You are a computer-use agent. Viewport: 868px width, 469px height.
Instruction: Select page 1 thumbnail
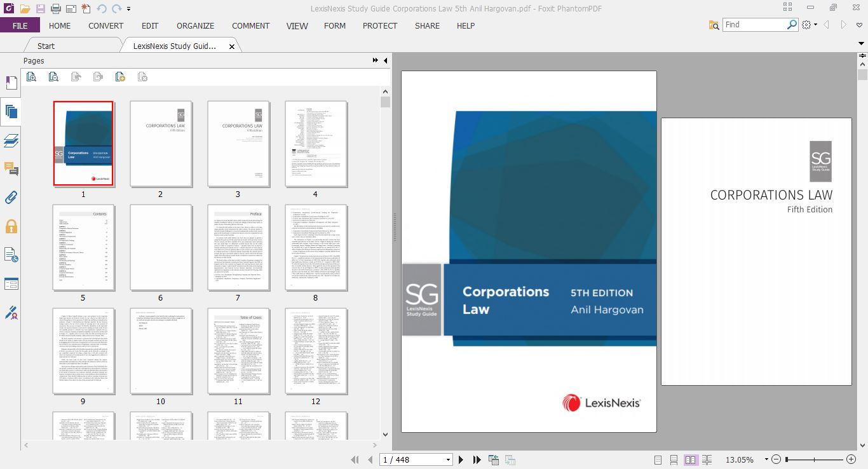click(83, 144)
